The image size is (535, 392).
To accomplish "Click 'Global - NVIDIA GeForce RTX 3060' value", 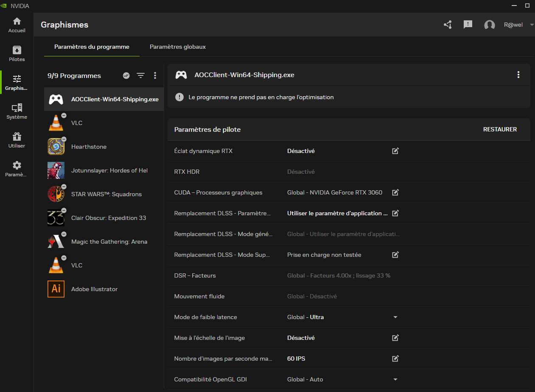I will point(335,192).
